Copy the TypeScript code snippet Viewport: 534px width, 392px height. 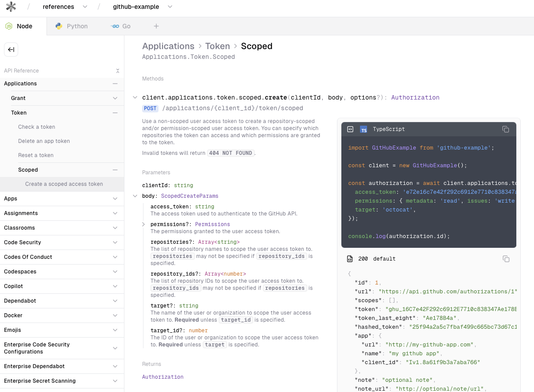click(x=506, y=129)
